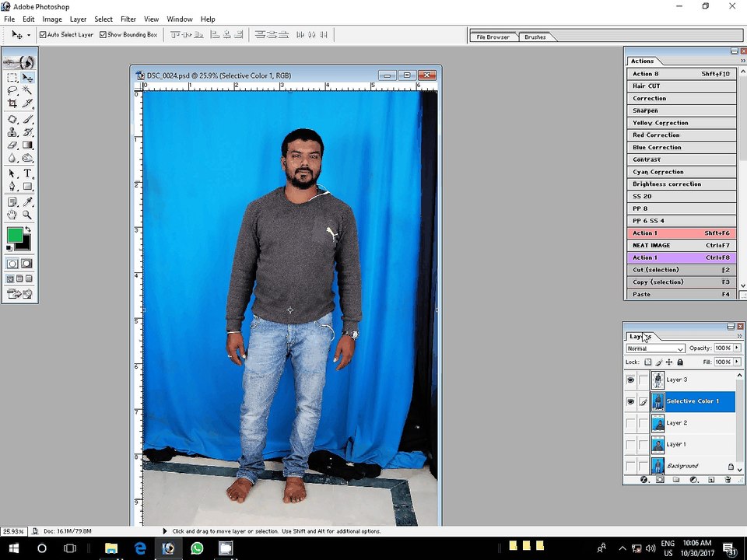Show Layer 2 visibility box
This screenshot has height=560, width=747.
pyautogui.click(x=631, y=423)
